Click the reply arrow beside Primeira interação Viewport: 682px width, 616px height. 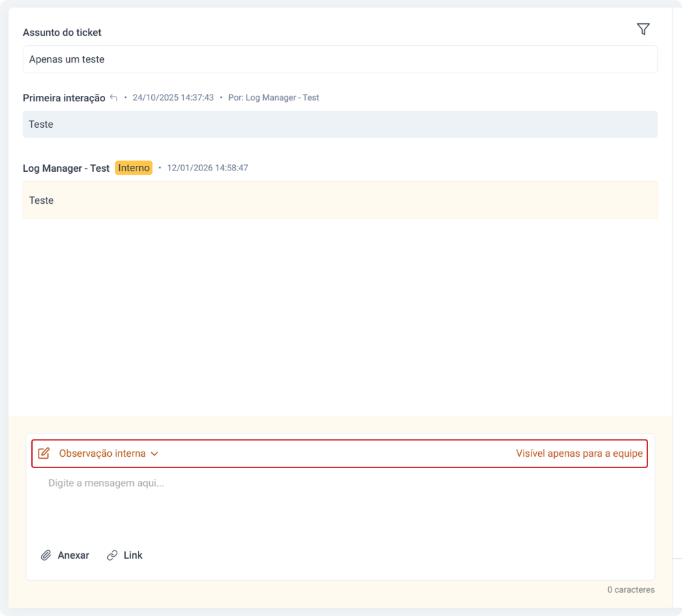tap(114, 98)
